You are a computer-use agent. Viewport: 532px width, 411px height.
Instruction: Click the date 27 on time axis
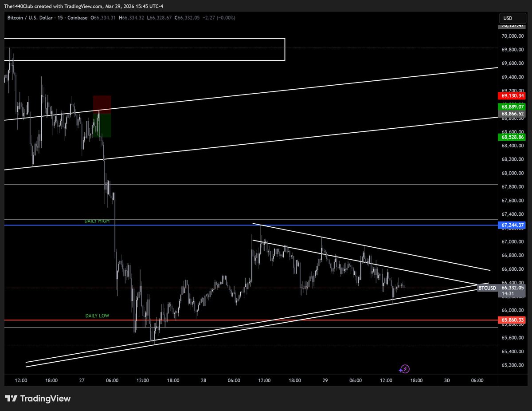[82, 380]
